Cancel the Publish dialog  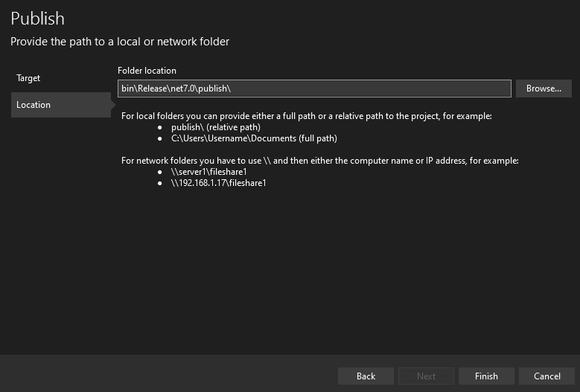coord(546,376)
